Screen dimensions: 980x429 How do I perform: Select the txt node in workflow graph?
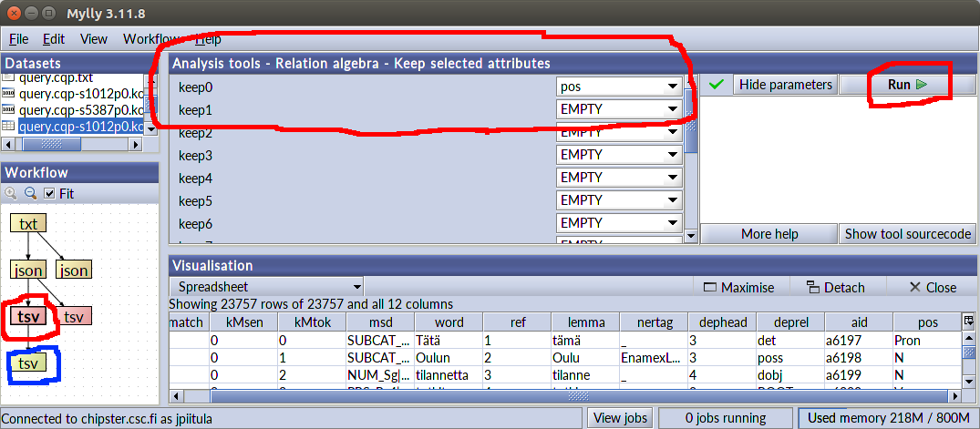(x=29, y=224)
